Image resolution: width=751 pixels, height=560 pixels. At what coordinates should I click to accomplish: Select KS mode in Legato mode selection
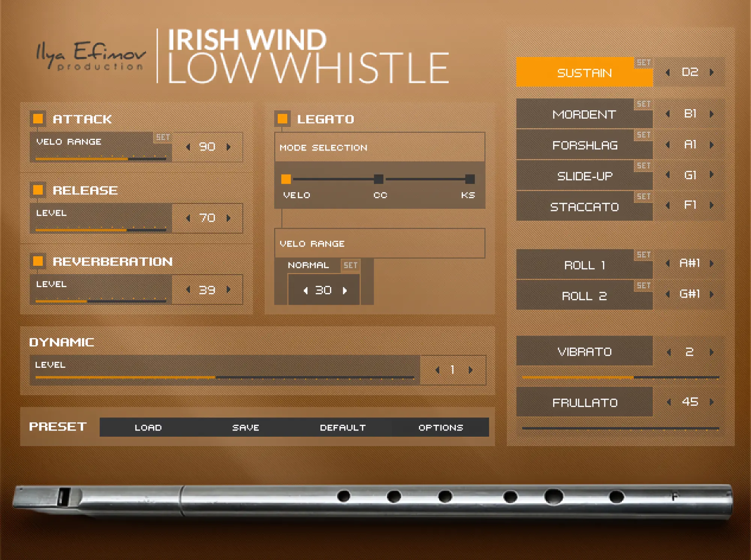[470, 179]
